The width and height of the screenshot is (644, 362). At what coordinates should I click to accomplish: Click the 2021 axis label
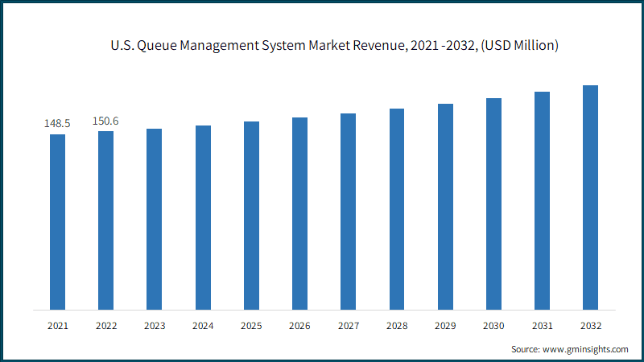58,326
